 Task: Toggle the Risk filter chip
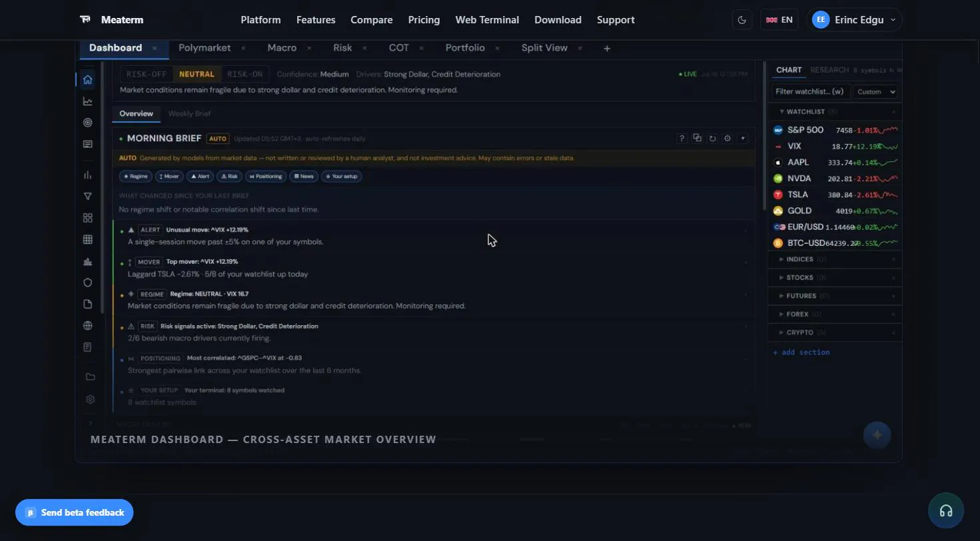pos(229,177)
